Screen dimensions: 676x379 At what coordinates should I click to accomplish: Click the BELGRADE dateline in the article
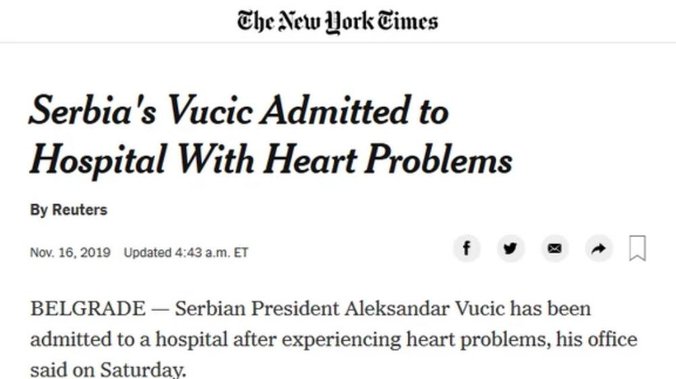coord(88,309)
